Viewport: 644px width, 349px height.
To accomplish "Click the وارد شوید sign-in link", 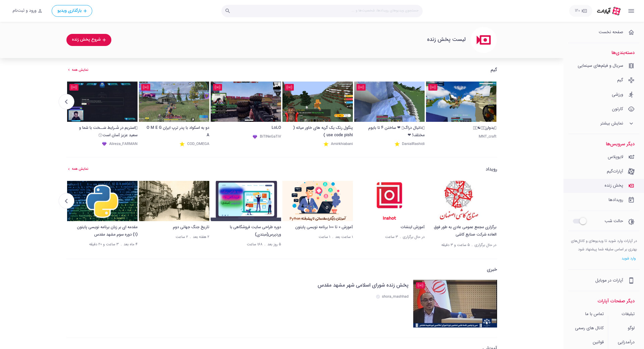I will [x=629, y=258].
